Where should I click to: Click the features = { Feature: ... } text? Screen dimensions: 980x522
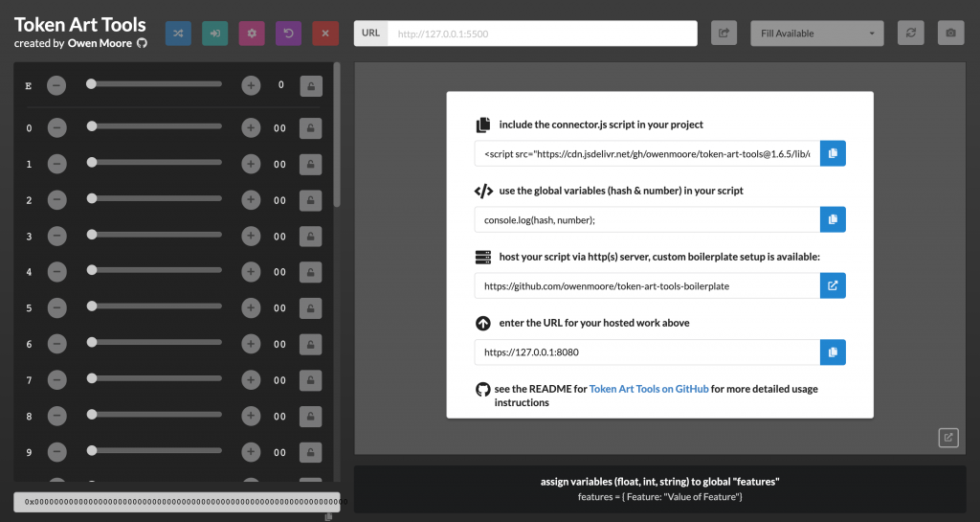tap(660, 497)
